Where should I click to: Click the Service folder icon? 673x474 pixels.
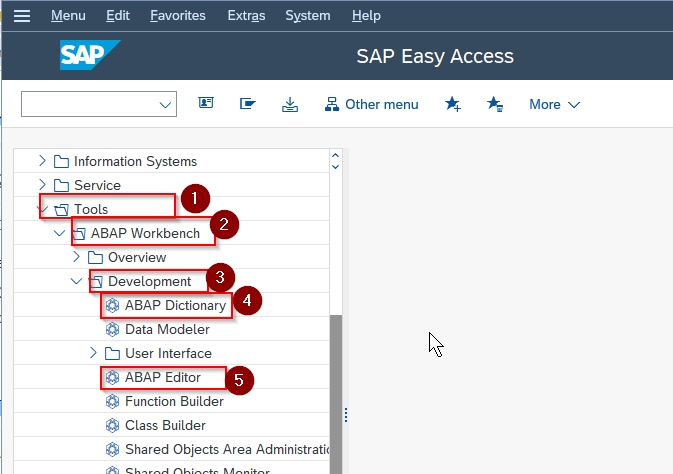click(x=61, y=185)
